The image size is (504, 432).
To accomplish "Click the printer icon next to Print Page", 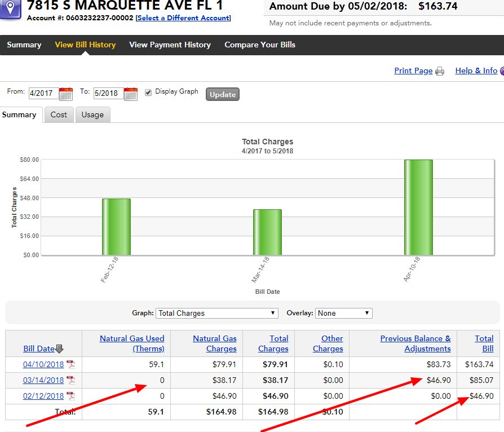I will (440, 71).
